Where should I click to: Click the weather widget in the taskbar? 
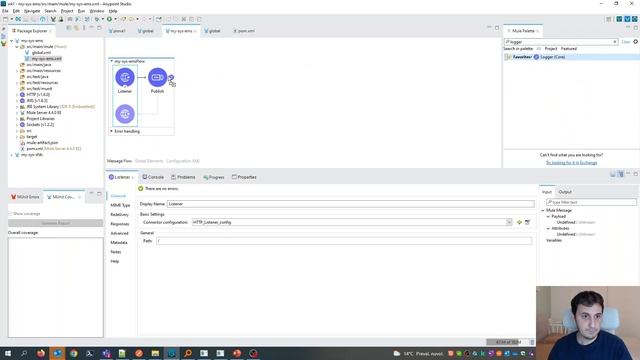pyautogui.click(x=418, y=353)
